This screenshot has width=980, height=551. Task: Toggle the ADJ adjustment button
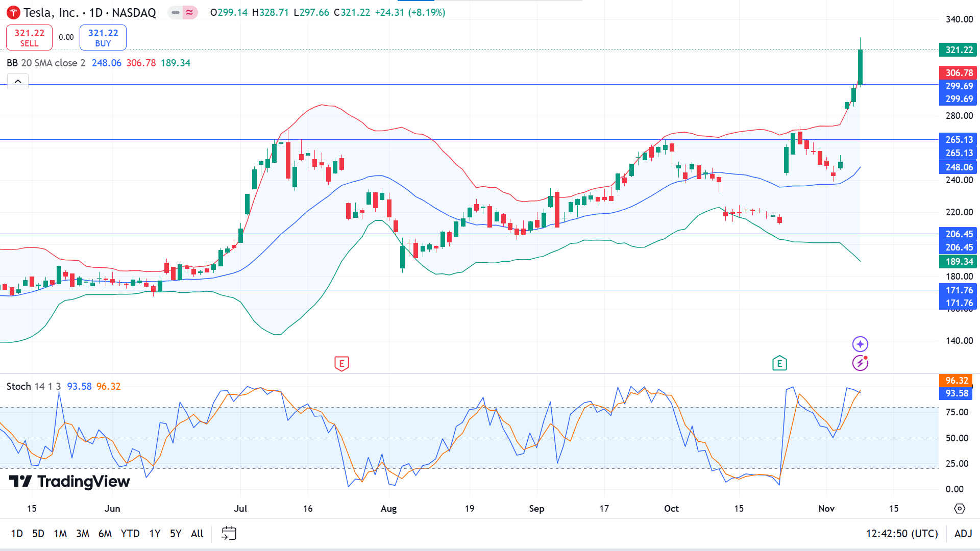963,534
